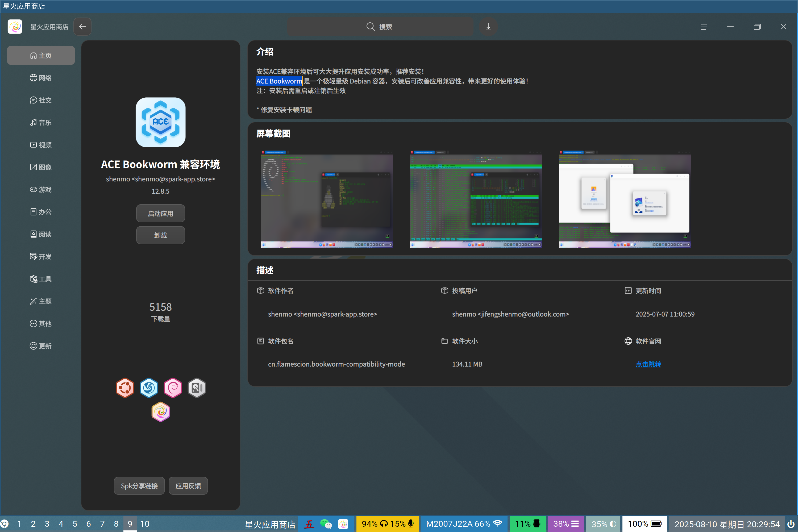798x532 pixels.
Task: Click the 应用反馈 feedback button
Action: tap(188, 485)
